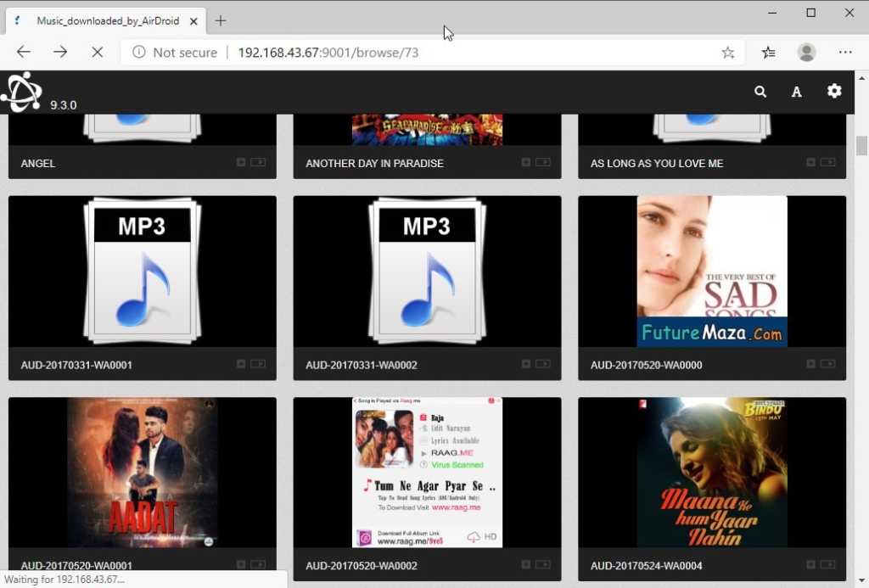Click the version text 9.3.0
The image size is (869, 588).
pyautogui.click(x=63, y=105)
